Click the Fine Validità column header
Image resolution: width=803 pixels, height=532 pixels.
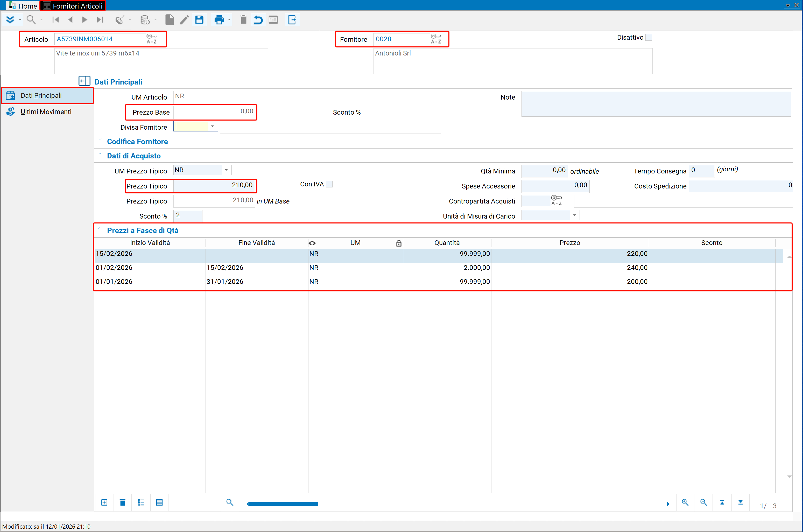(x=256, y=243)
